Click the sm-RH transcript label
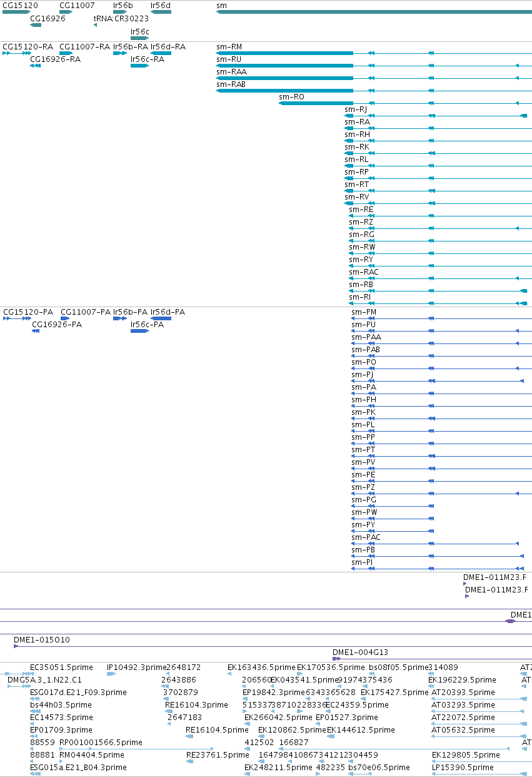 (x=357, y=135)
